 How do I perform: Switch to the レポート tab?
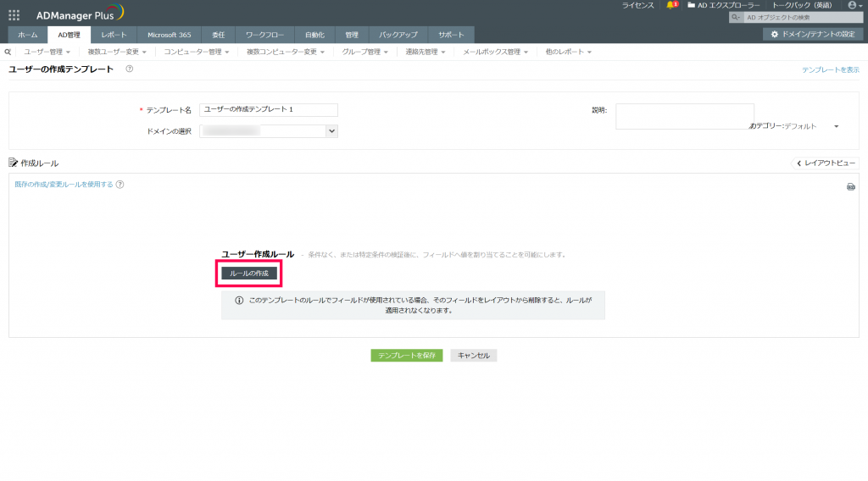point(114,35)
